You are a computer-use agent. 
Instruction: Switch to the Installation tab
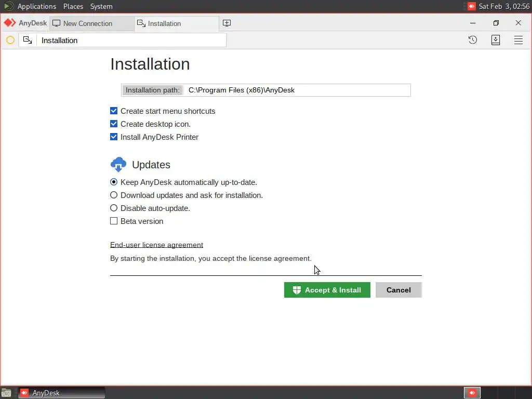tap(177, 23)
